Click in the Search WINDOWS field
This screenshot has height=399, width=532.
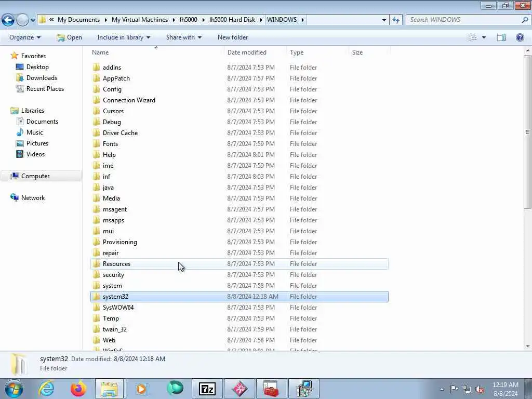[464, 20]
